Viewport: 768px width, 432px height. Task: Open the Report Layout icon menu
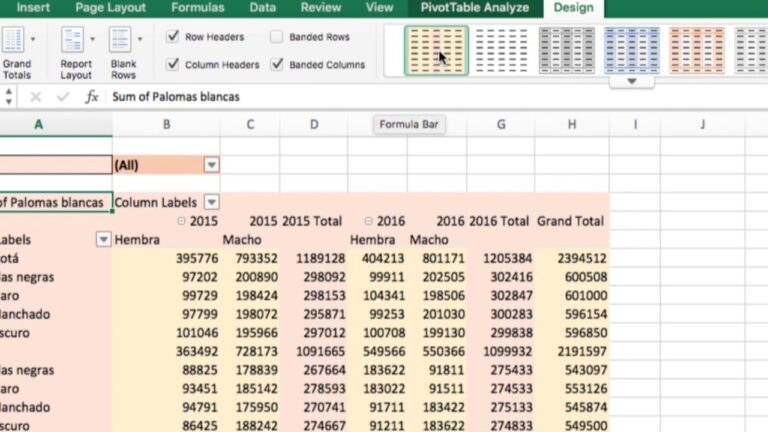click(x=72, y=39)
